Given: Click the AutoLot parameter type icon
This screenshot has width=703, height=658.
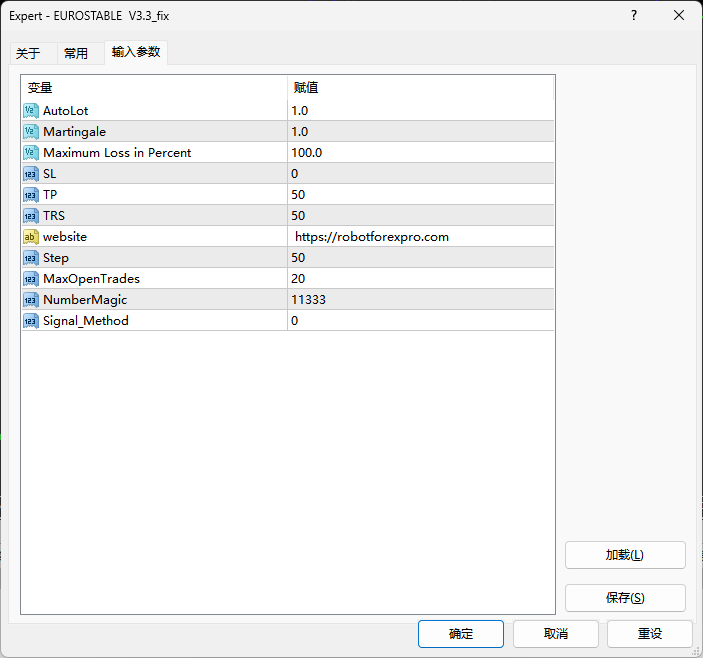Looking at the screenshot, I should point(30,110).
